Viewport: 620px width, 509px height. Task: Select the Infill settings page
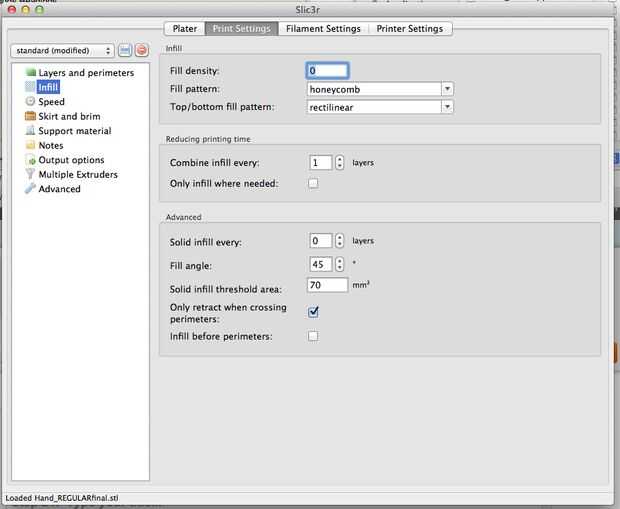coord(48,87)
